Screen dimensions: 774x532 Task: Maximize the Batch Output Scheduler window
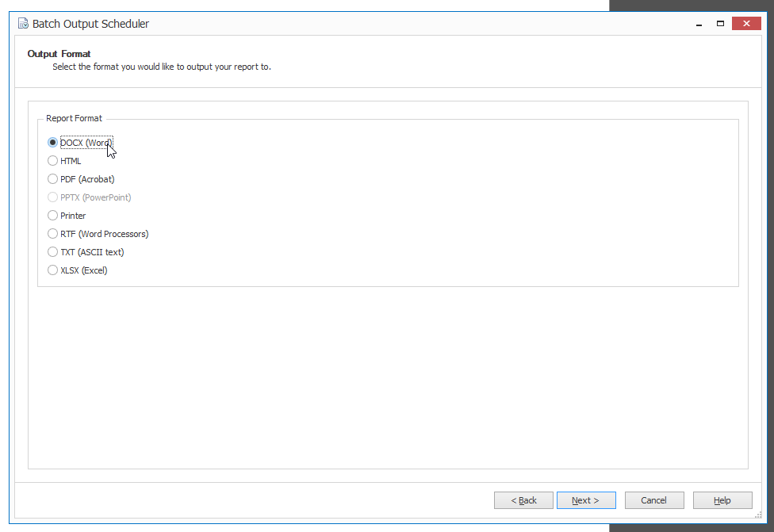720,24
